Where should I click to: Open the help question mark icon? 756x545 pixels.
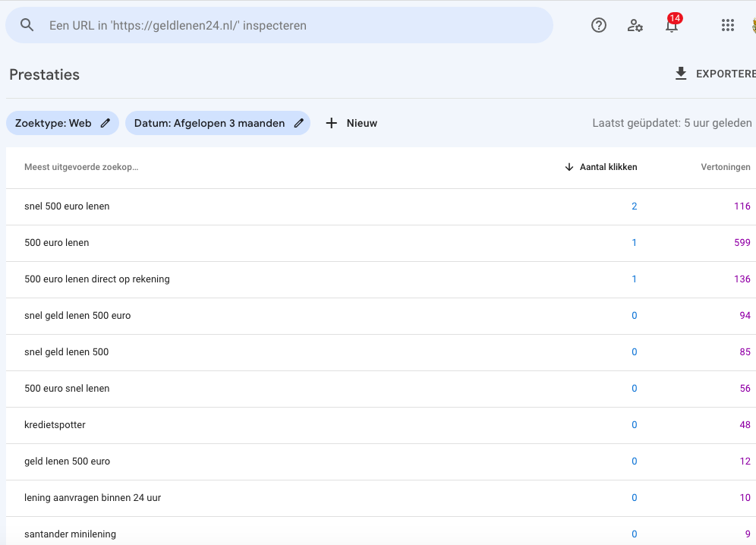coord(599,25)
